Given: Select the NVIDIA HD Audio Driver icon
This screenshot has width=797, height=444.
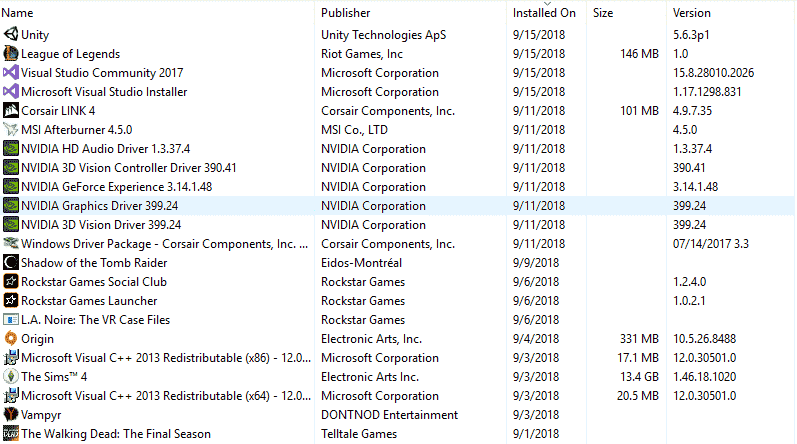Looking at the screenshot, I should pyautogui.click(x=11, y=148).
